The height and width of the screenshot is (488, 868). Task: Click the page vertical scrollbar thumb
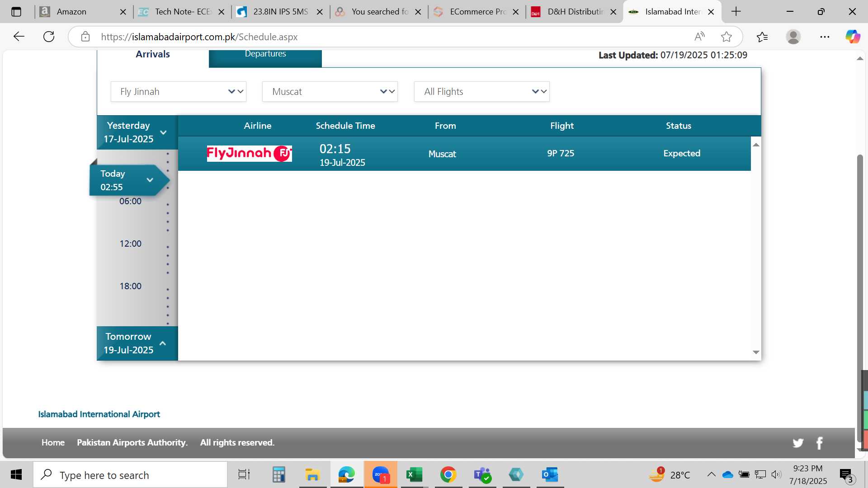tap(860, 298)
